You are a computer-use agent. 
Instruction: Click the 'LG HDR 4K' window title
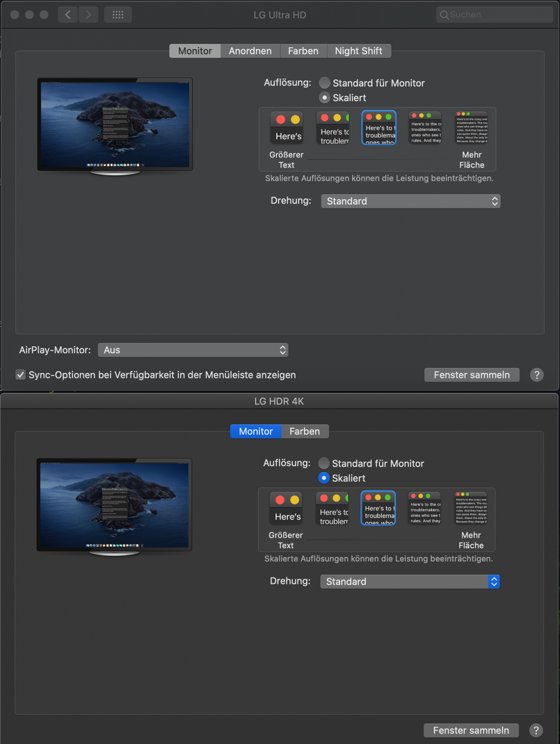click(279, 401)
